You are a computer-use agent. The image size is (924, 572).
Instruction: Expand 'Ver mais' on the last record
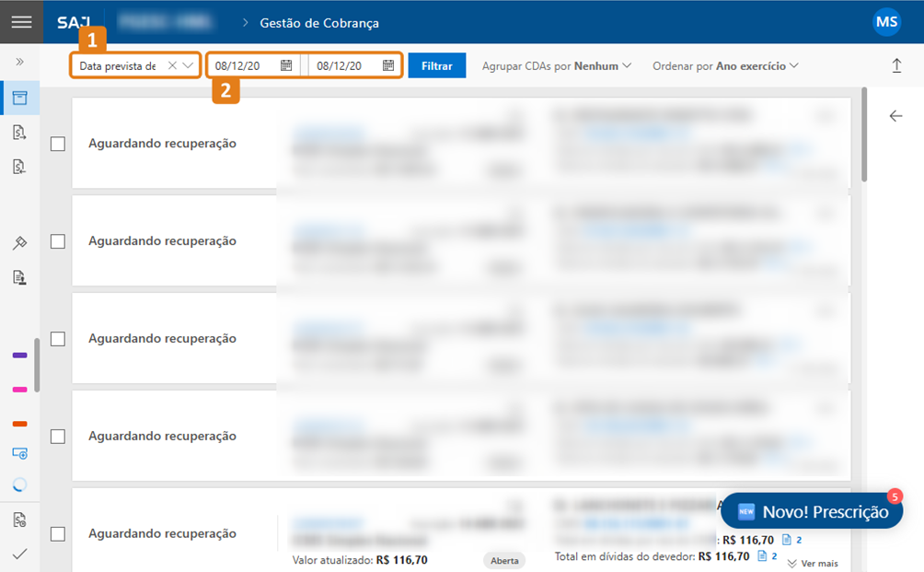(x=812, y=563)
